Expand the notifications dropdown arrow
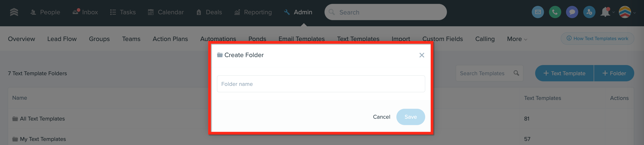This screenshot has height=145, width=644. [x=613, y=12]
